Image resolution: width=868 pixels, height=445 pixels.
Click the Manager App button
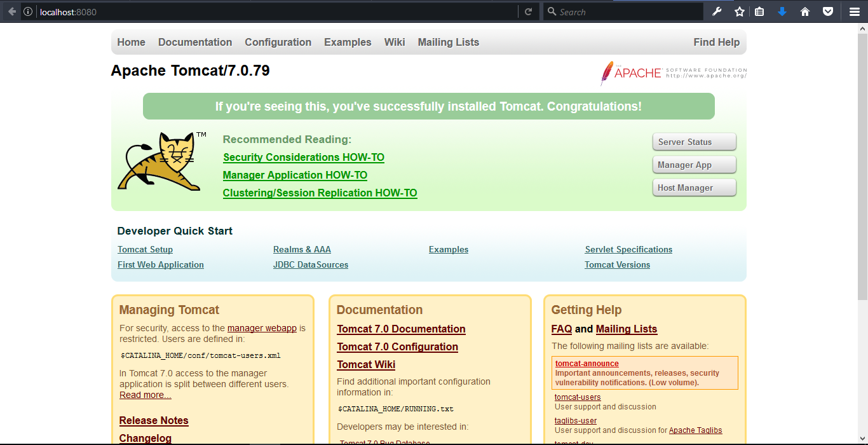[x=695, y=165]
